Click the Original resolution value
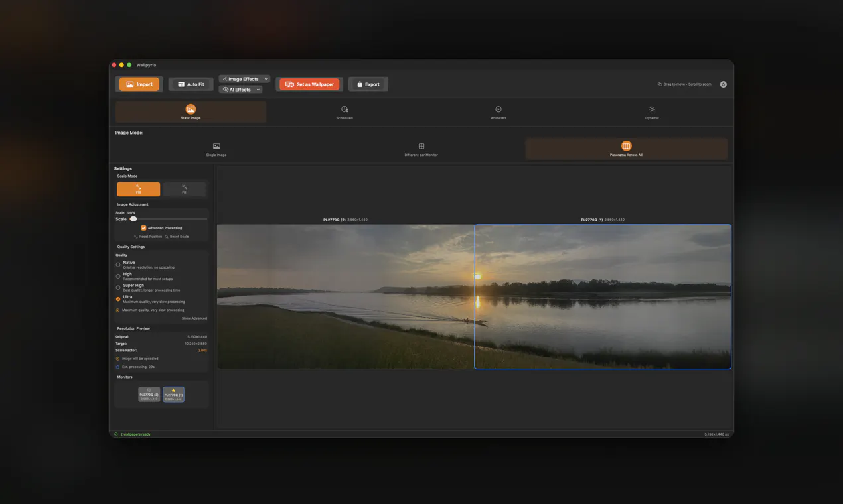 click(197, 336)
